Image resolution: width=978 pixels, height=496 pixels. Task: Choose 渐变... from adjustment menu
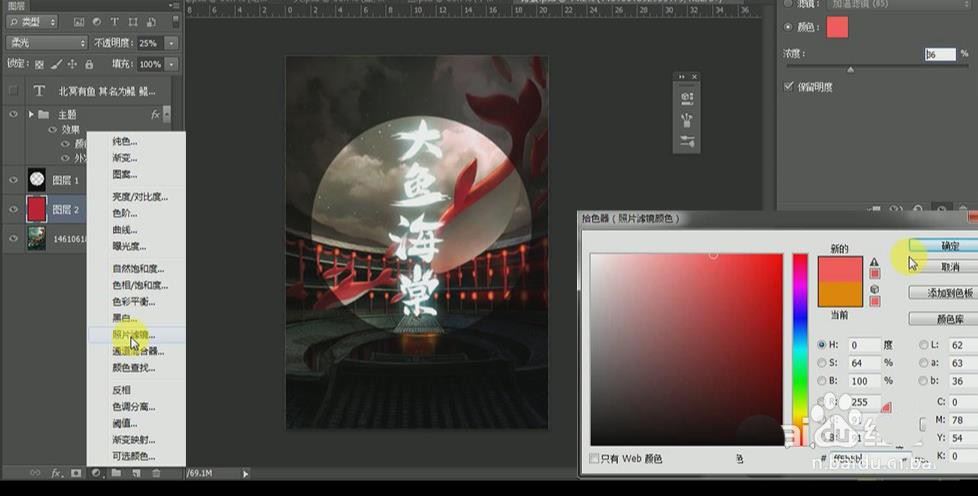[x=125, y=158]
